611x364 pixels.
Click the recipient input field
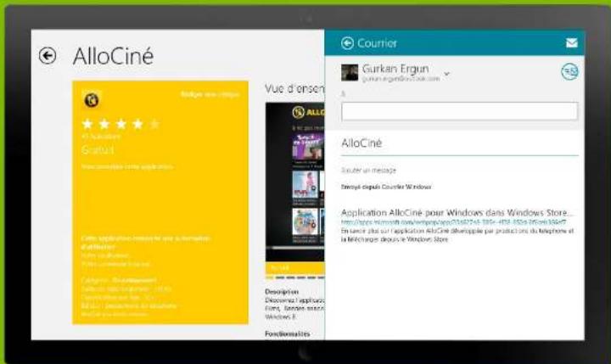459,111
